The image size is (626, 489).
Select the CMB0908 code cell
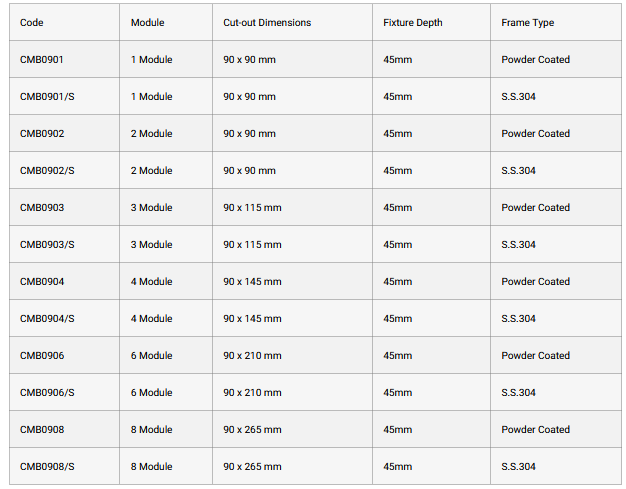[x=42, y=430]
